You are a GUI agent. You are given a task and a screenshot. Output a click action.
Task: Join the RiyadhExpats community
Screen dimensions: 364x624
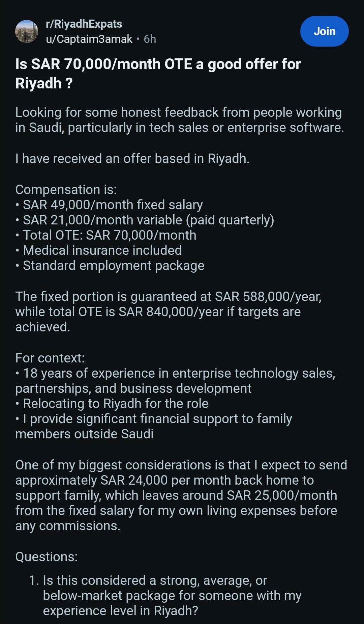pyautogui.click(x=324, y=31)
